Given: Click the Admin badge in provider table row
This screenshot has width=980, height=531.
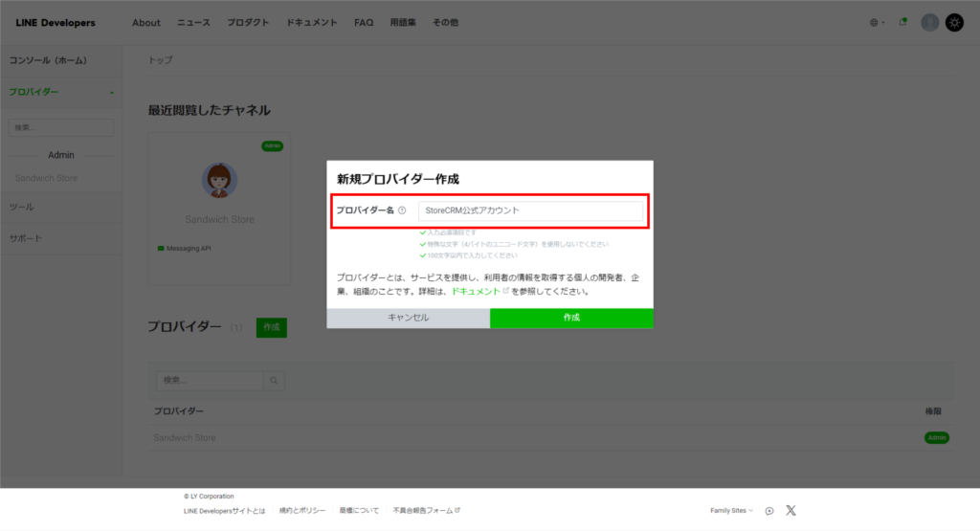Looking at the screenshot, I should tap(936, 437).
